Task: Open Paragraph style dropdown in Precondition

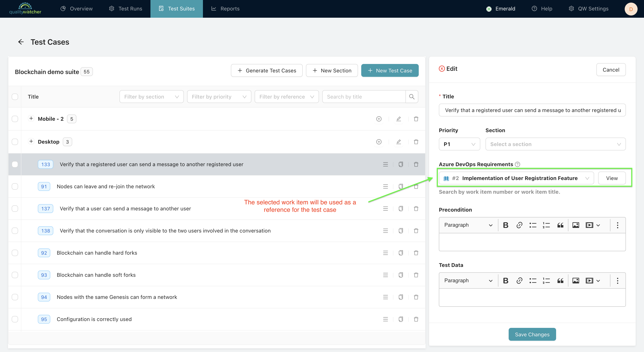Action: pos(468,225)
